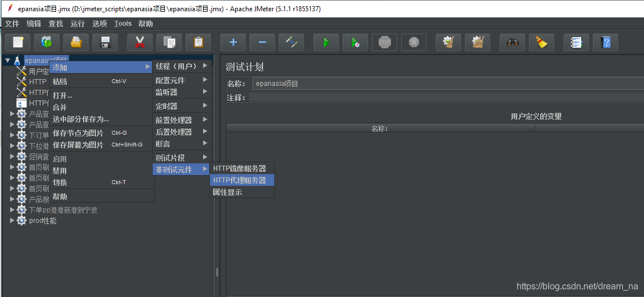Viewport: 644px width, 297px height.
Task: Choose 选中部分保存为... menu entry
Action: pyautogui.click(x=101, y=119)
